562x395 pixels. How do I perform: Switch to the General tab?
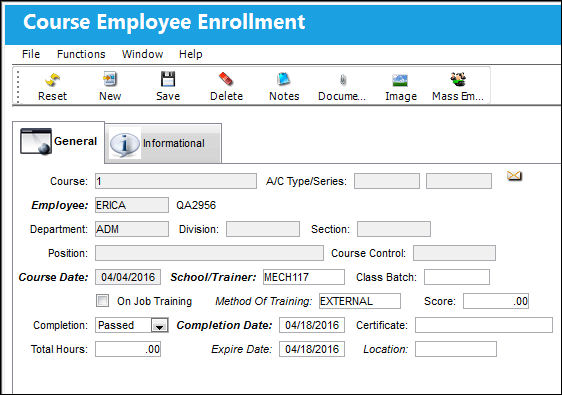point(59,142)
